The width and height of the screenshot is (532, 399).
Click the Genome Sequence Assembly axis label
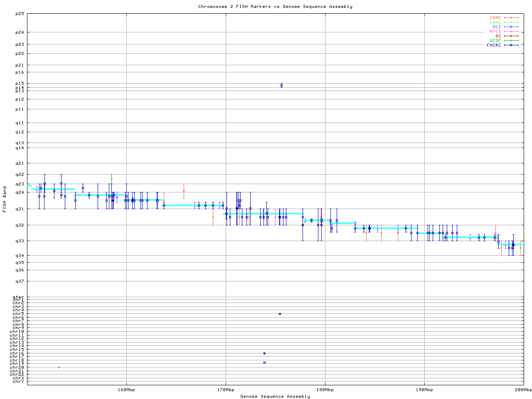tap(275, 396)
